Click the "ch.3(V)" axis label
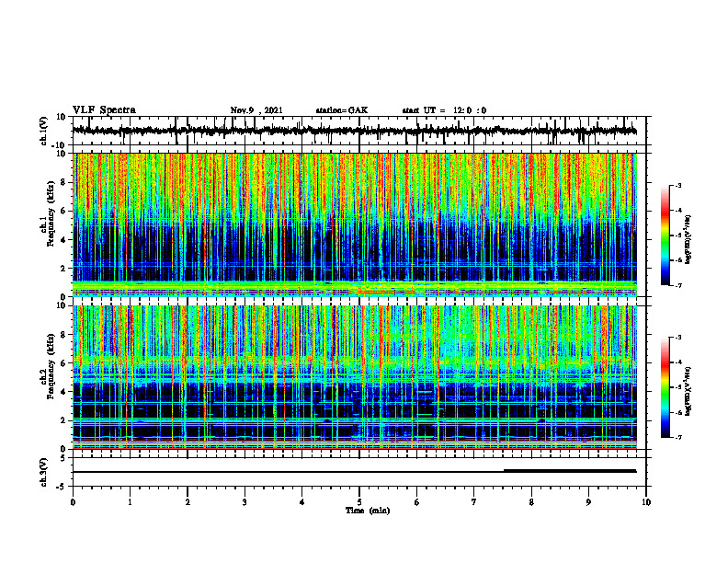This screenshot has width=728, height=563. point(44,472)
